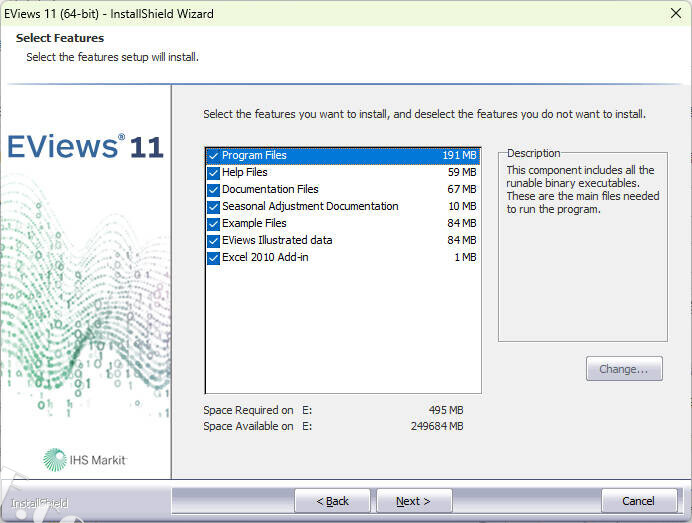Click the Description text in the panel
This screenshot has width=692, height=523.
[582, 190]
